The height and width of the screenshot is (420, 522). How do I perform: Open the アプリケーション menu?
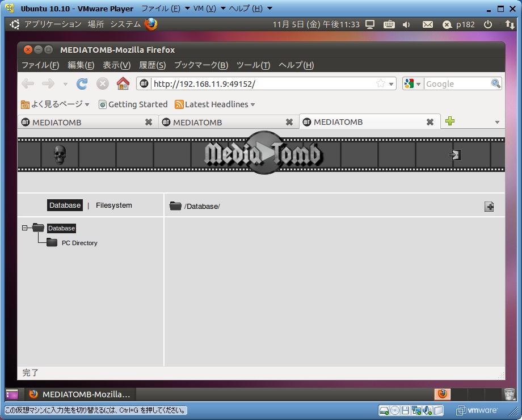[53, 24]
